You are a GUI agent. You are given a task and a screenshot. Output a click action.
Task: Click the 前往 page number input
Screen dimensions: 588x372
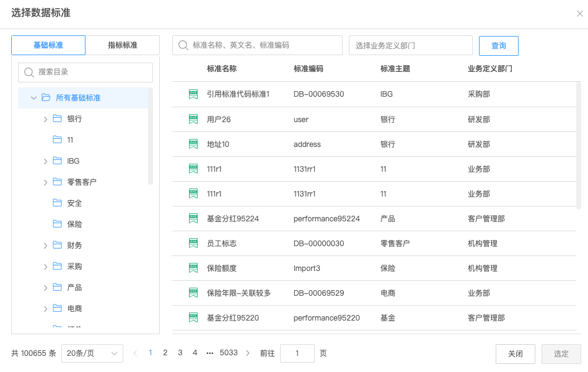tap(297, 353)
